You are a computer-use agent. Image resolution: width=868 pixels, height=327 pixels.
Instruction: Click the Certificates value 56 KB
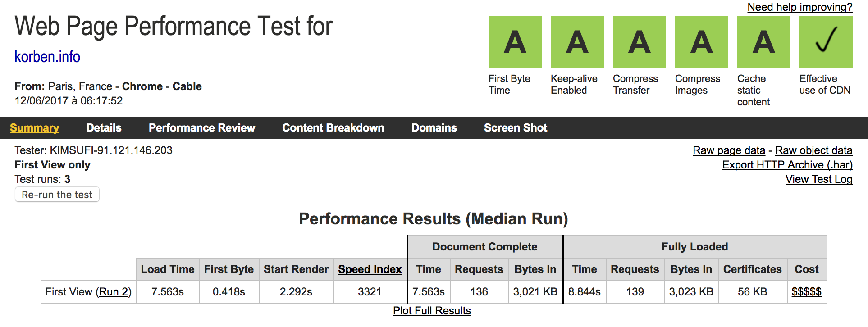point(753,292)
